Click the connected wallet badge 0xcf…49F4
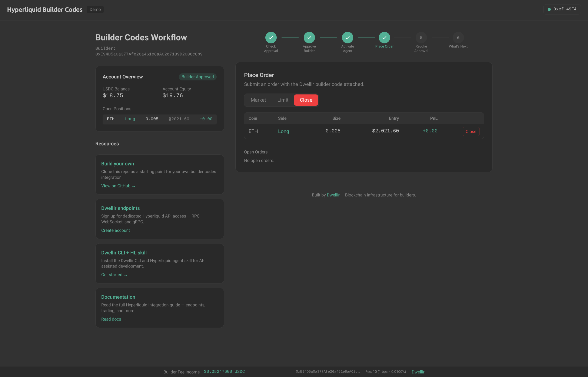 point(562,9)
